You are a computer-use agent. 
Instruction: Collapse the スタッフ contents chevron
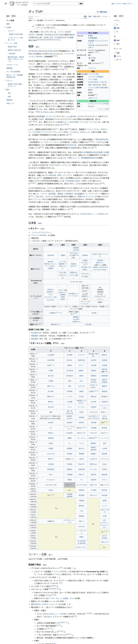[x=5, y=80]
